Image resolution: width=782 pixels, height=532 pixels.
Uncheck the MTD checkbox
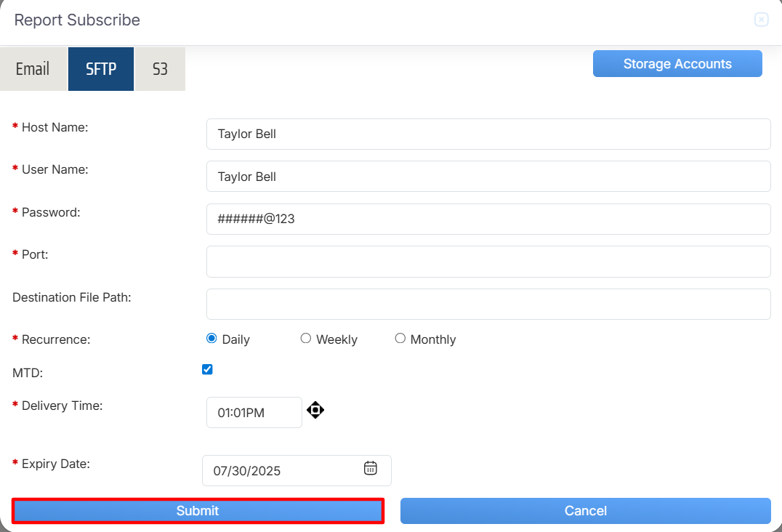[x=207, y=369]
